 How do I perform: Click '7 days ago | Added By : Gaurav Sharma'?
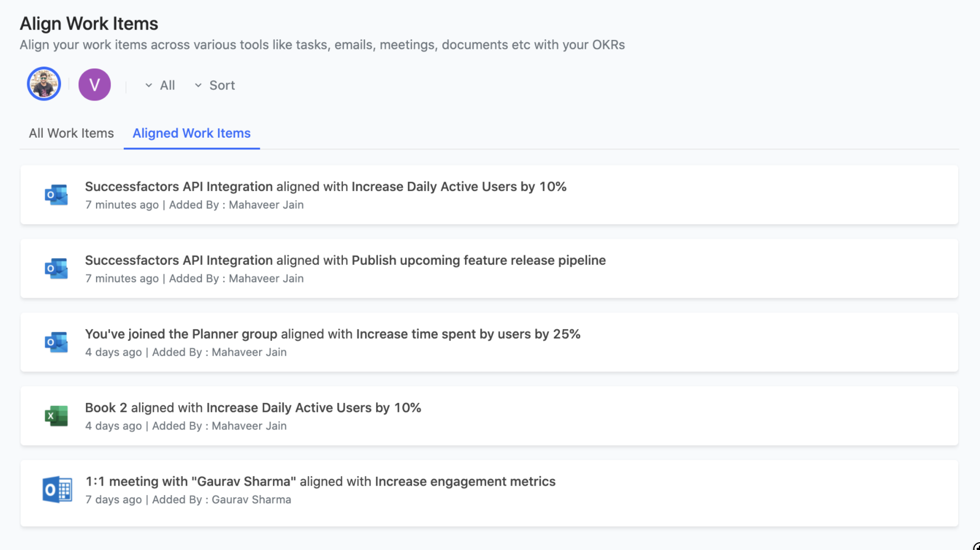pos(188,499)
